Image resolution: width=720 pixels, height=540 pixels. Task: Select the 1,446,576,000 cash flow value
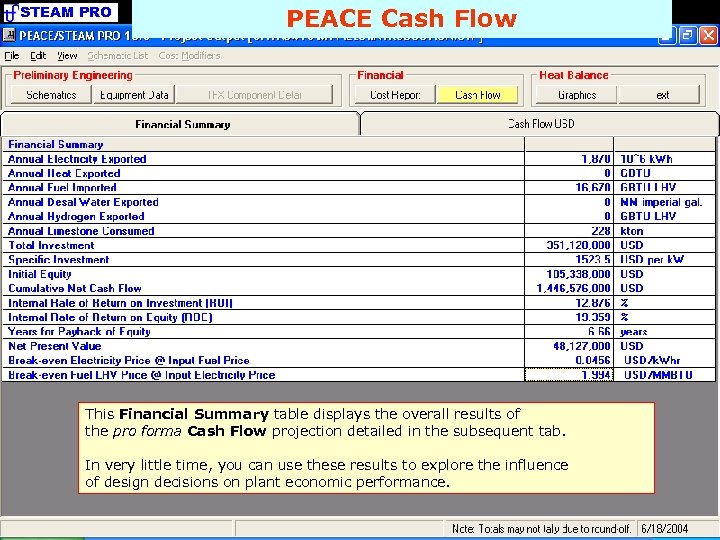[569, 288]
